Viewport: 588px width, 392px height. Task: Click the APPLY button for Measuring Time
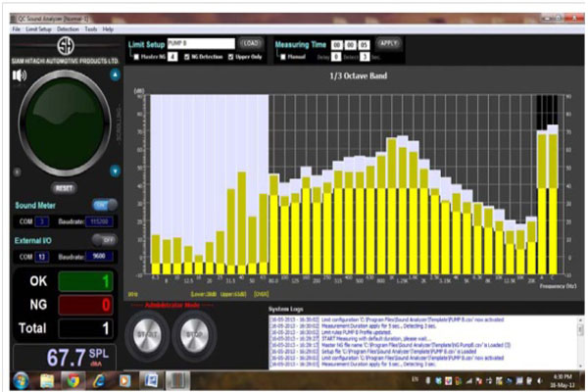point(390,43)
